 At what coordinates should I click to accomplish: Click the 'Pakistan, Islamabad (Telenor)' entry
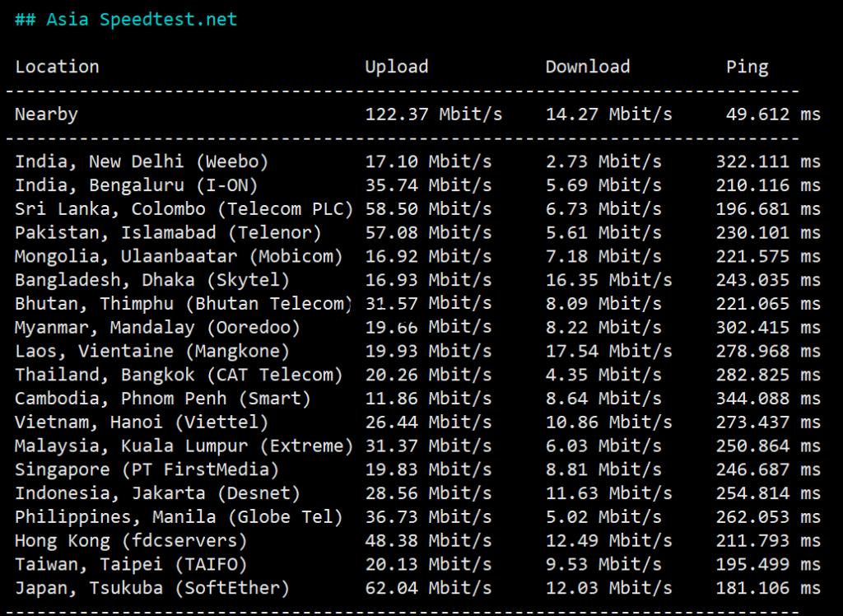tap(168, 233)
